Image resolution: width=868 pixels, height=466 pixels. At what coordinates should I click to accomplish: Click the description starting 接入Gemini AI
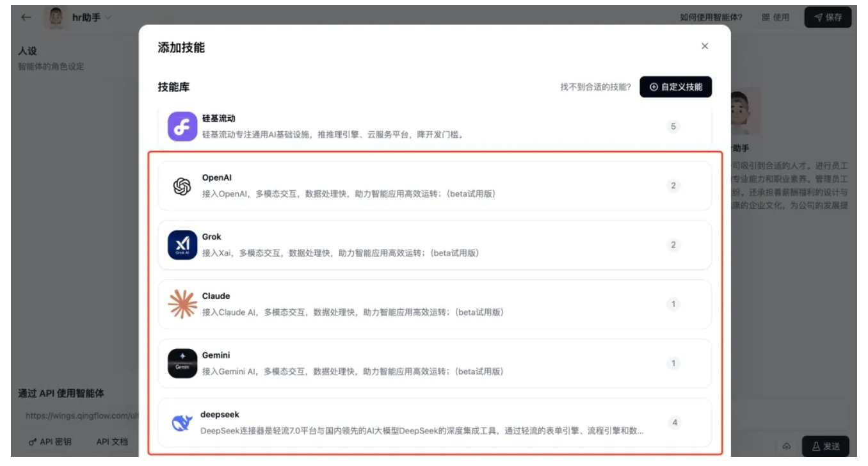[353, 371]
